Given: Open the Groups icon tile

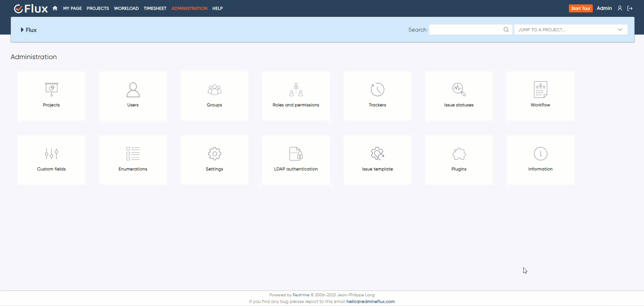Looking at the screenshot, I should (214, 90).
